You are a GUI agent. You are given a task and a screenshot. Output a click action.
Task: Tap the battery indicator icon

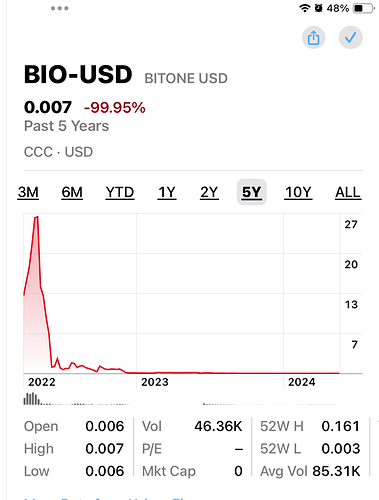[x=364, y=8]
